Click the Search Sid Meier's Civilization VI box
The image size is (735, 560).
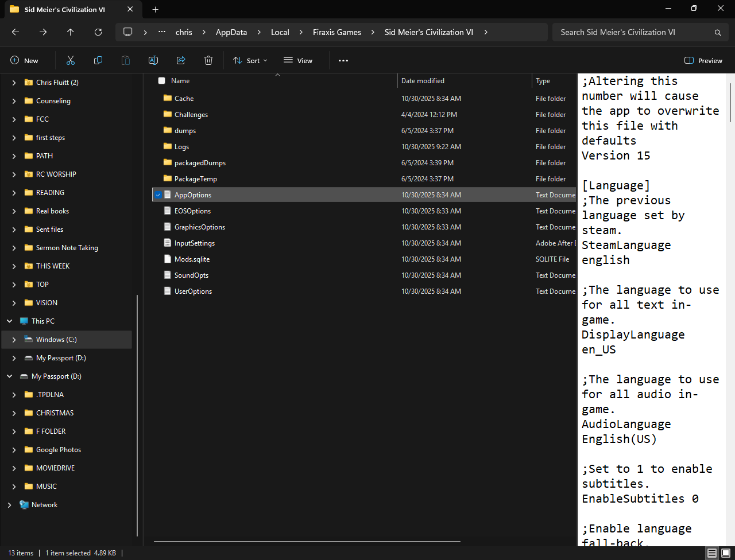(x=632, y=32)
